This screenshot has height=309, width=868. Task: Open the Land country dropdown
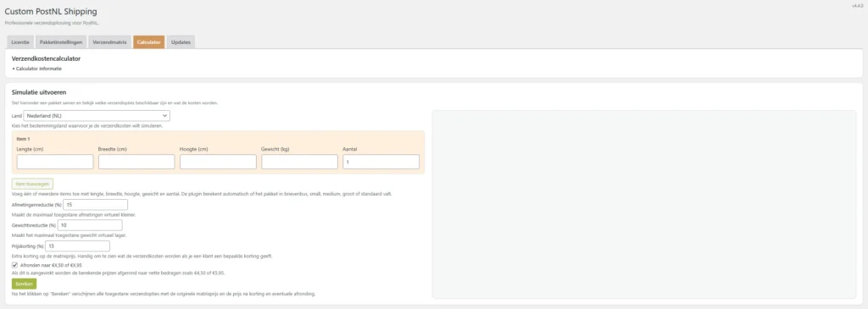tap(97, 115)
